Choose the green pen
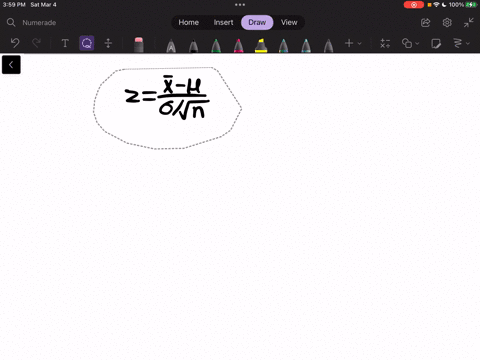Screen dimensions: 480x360 tap(216, 46)
